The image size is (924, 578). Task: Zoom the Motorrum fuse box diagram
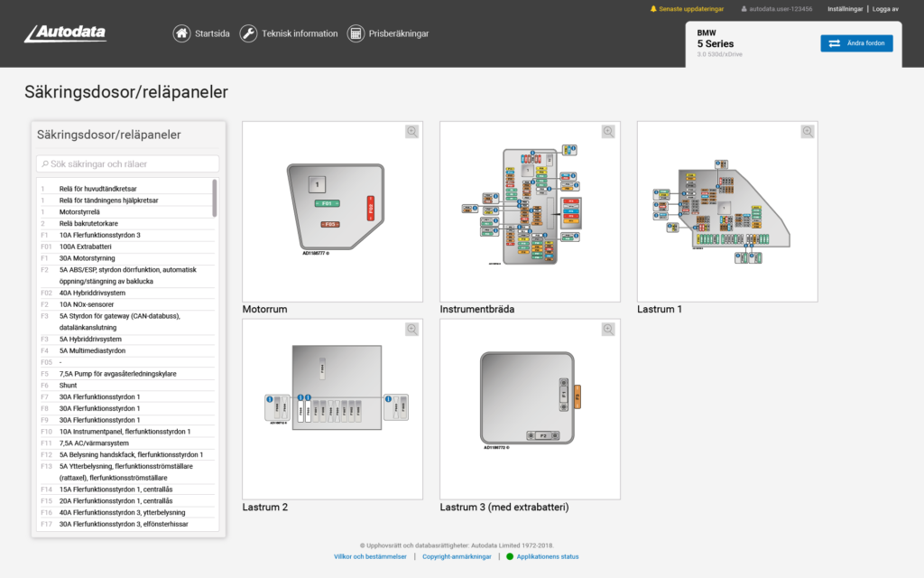point(412,132)
